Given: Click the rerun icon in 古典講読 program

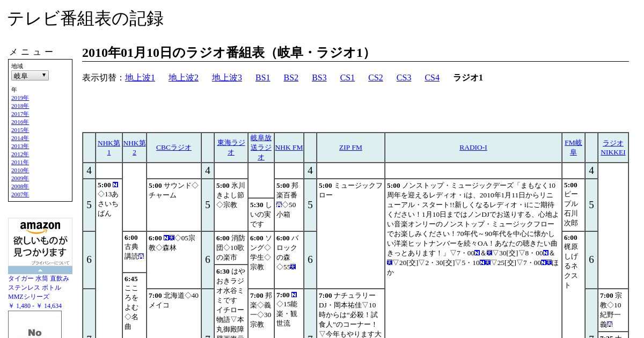Looking at the screenshot, I should point(141,256).
